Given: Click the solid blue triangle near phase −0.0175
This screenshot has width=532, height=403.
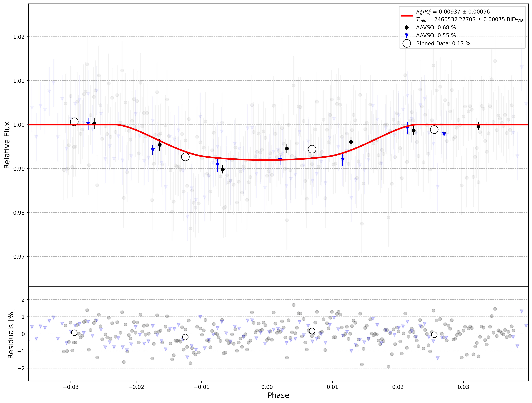Looking at the screenshot, I should point(153,150).
